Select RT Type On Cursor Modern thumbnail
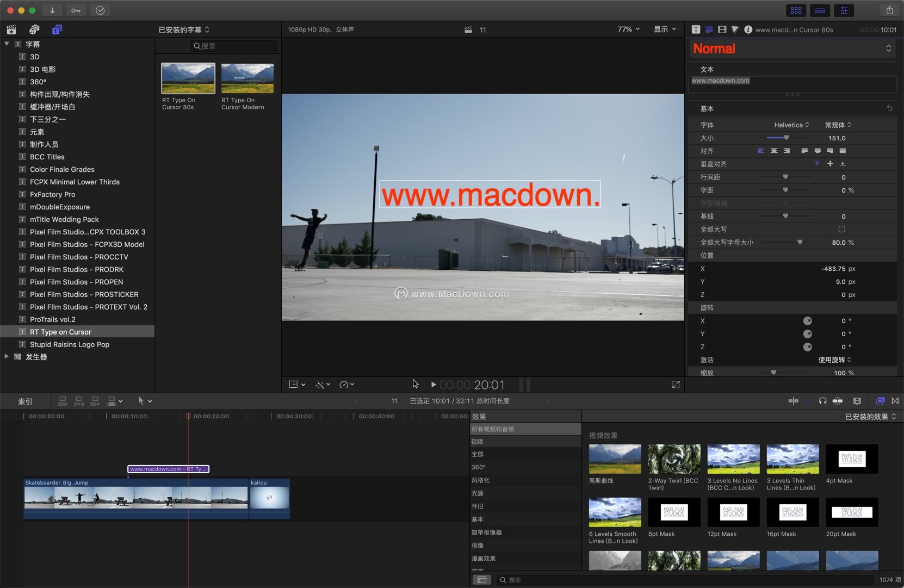 247,78
